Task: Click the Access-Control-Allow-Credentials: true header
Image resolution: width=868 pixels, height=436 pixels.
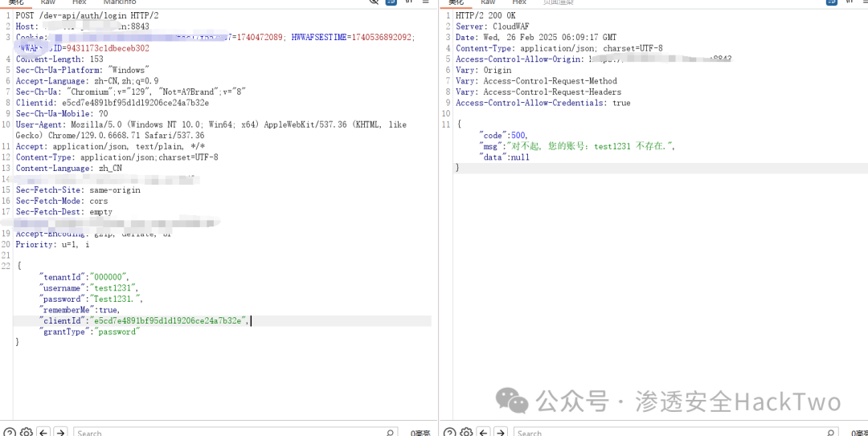Action: coord(542,103)
